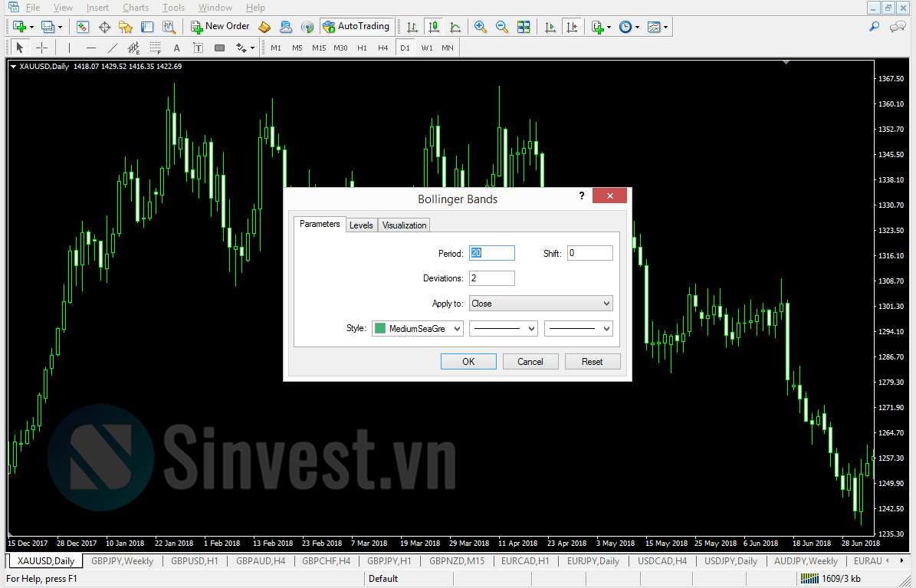Toggle the AutoTrading button
This screenshot has width=916, height=588.
click(357, 26)
